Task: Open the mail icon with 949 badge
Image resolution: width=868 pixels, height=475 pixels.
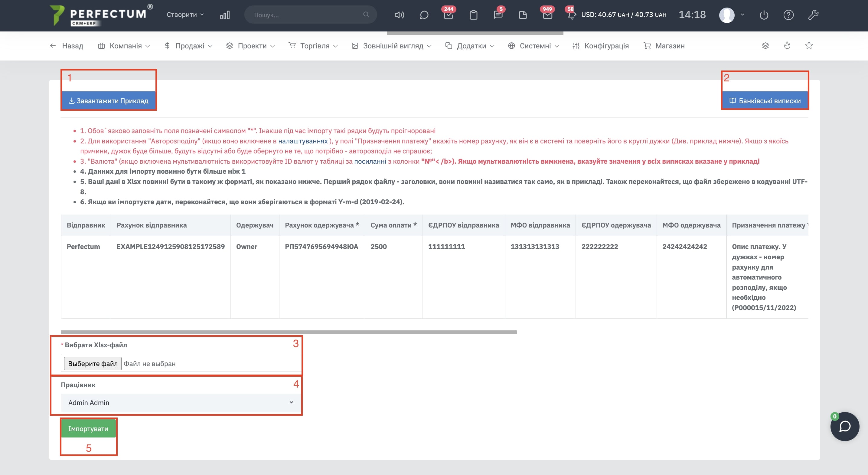Action: click(547, 15)
